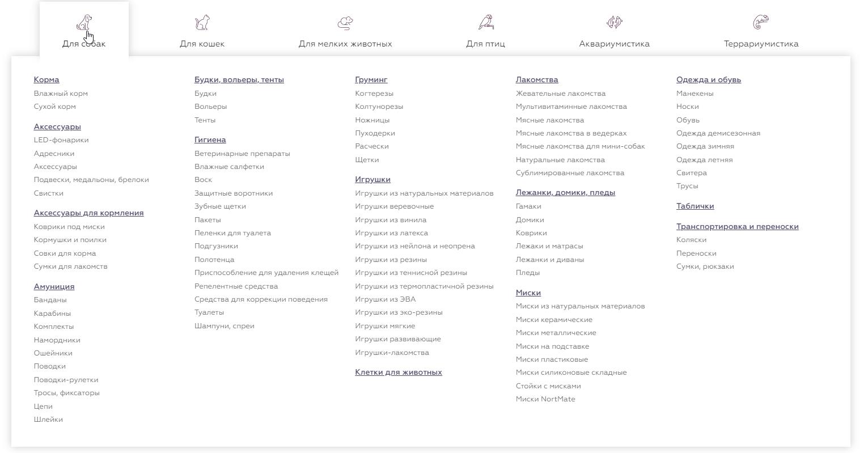Select Жевательные лакомства link
868x453 pixels.
tap(561, 94)
